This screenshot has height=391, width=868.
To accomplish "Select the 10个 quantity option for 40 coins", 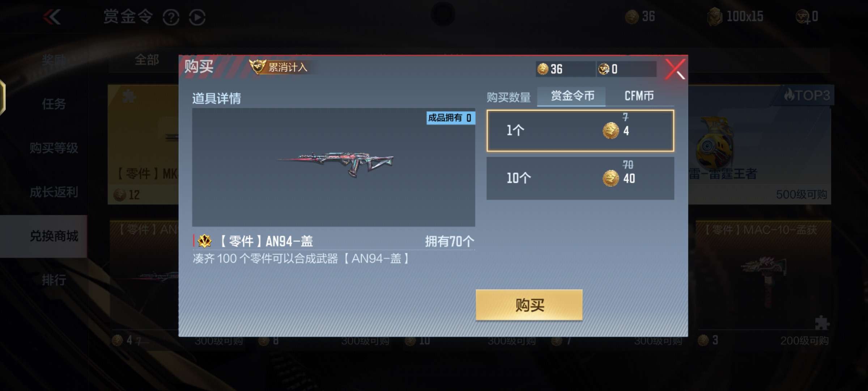I will click(580, 178).
